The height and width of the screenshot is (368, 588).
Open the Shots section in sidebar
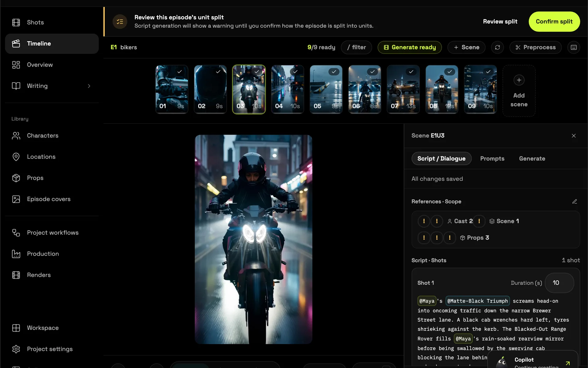tap(52, 22)
